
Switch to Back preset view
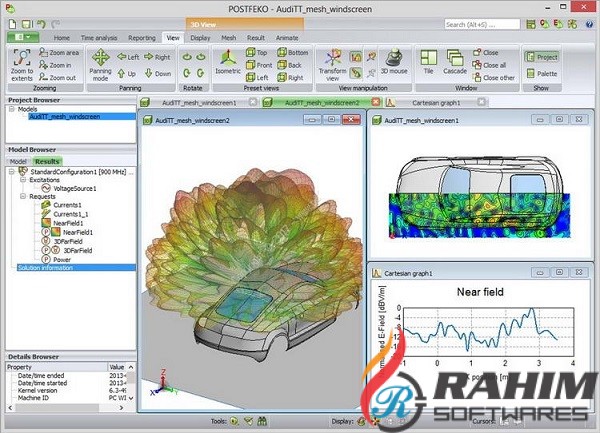tap(290, 65)
